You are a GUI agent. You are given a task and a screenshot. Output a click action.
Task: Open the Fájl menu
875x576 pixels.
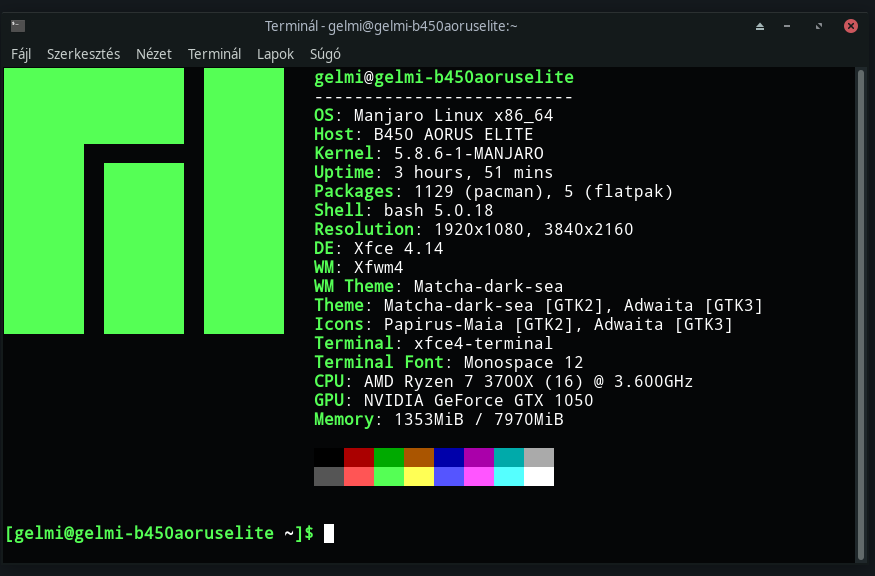coord(21,54)
